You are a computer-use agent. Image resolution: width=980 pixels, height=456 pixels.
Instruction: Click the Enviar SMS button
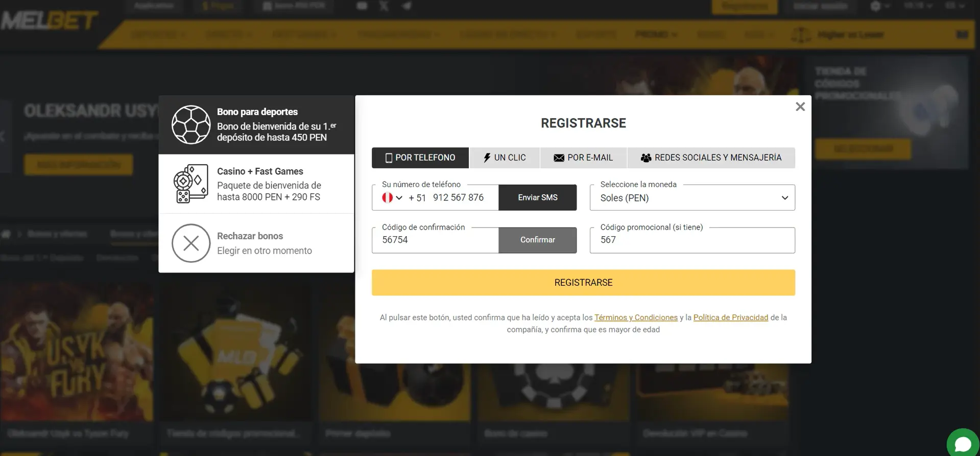click(538, 197)
